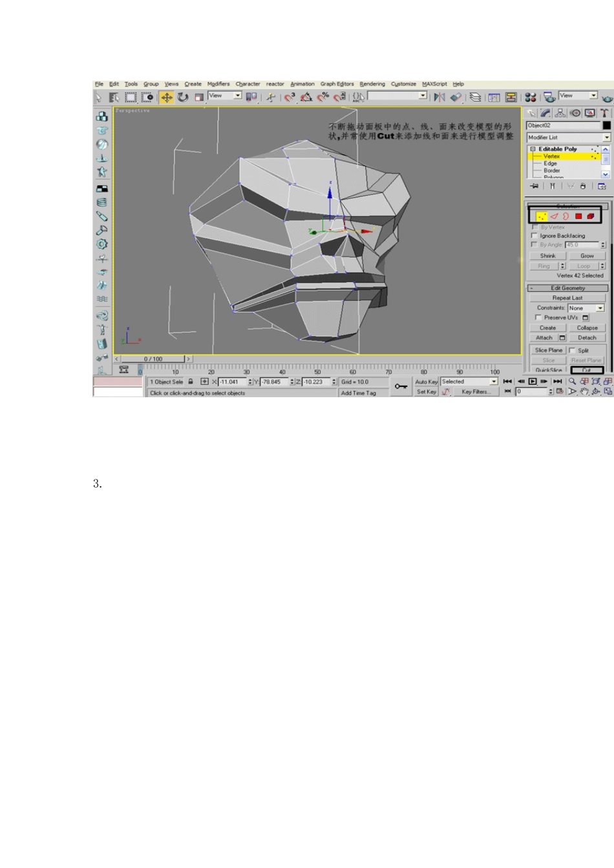
Task: Switch to the Motion command panel tab
Action: (575, 113)
